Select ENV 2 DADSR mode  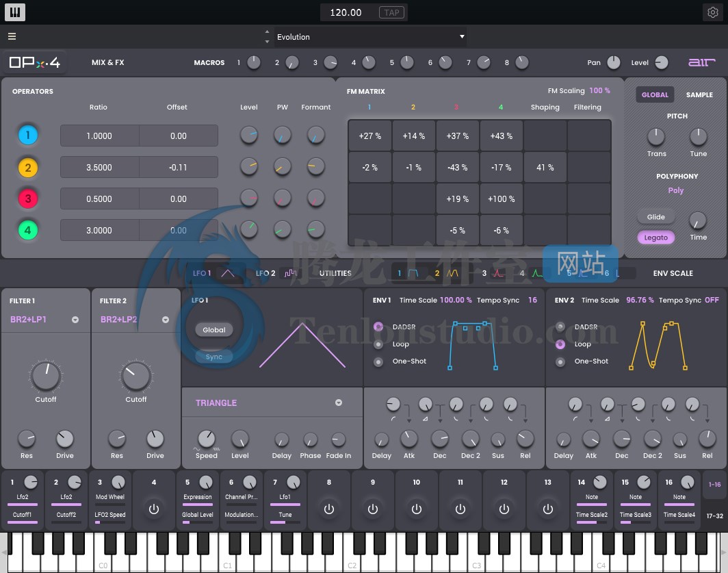560,327
